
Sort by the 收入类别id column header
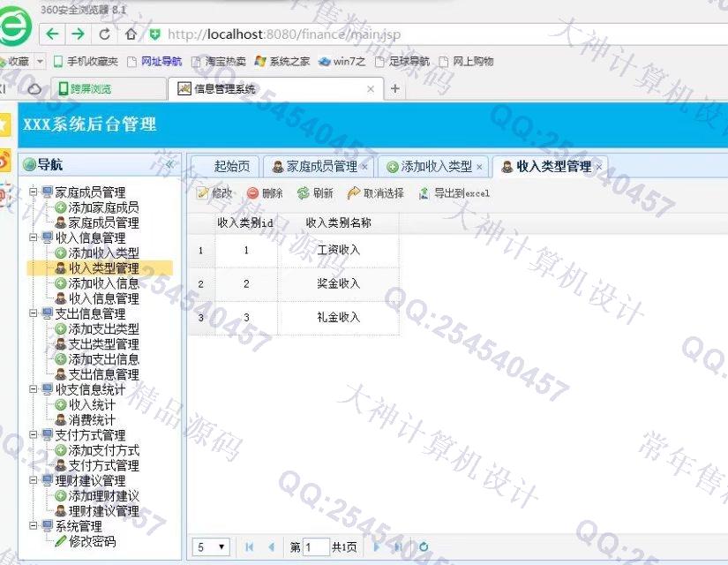point(245,223)
